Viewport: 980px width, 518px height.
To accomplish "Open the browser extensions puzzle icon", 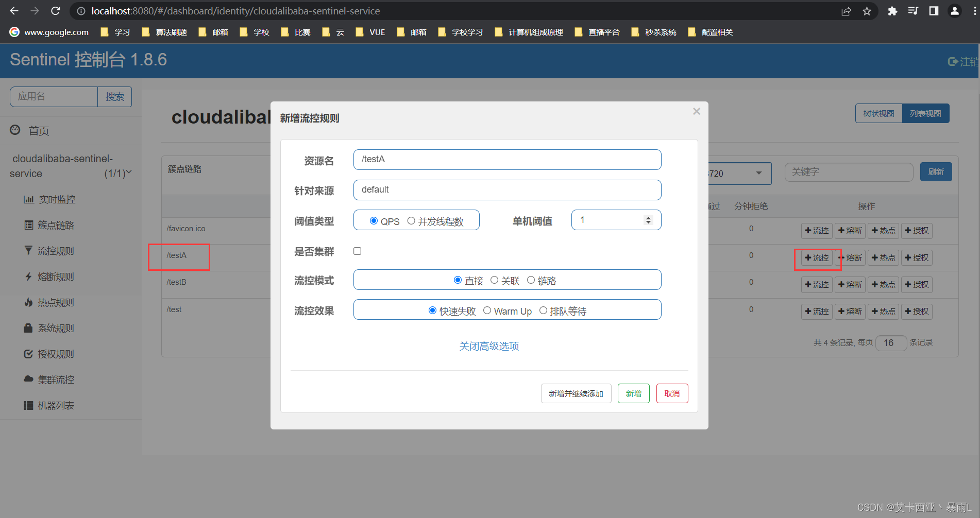I will (x=892, y=11).
